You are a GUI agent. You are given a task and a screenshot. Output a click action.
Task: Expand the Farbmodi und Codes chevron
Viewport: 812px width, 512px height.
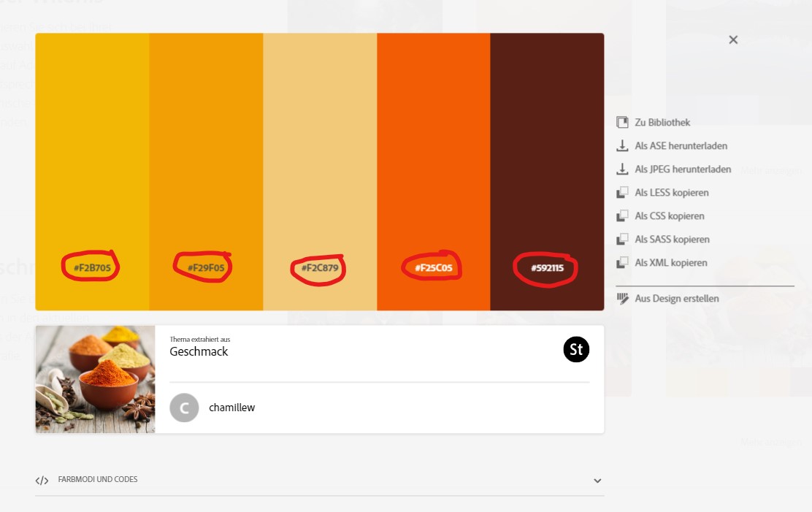coord(597,481)
